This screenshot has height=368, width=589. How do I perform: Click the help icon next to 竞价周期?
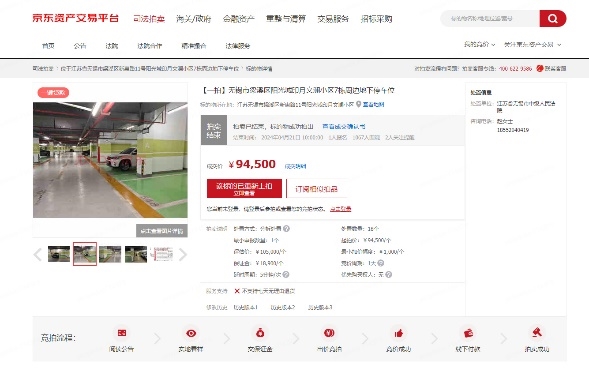(381, 263)
